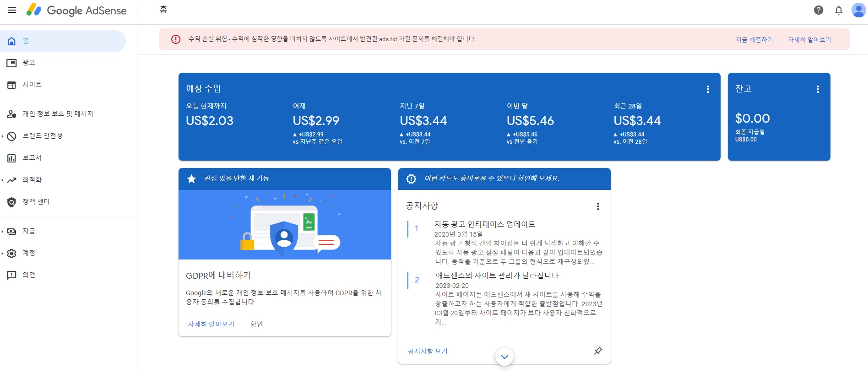Click the US$2.99 yesterday earnings value

(316, 121)
